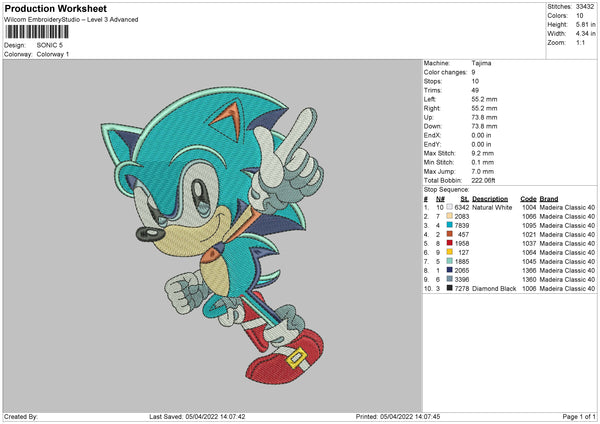The width and height of the screenshot is (600, 424).
Task: Click the Zoom value 1:1
Action: click(580, 44)
